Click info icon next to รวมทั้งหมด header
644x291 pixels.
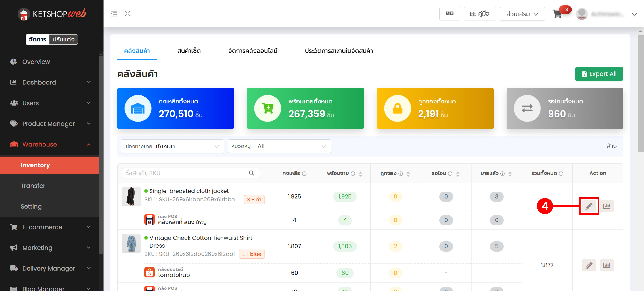coord(561,174)
